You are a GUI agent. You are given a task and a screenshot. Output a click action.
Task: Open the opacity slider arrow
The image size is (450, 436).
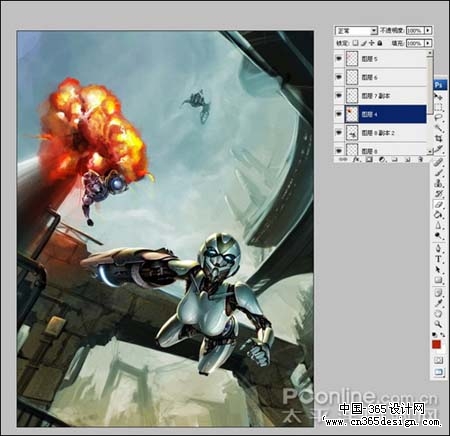click(x=428, y=31)
